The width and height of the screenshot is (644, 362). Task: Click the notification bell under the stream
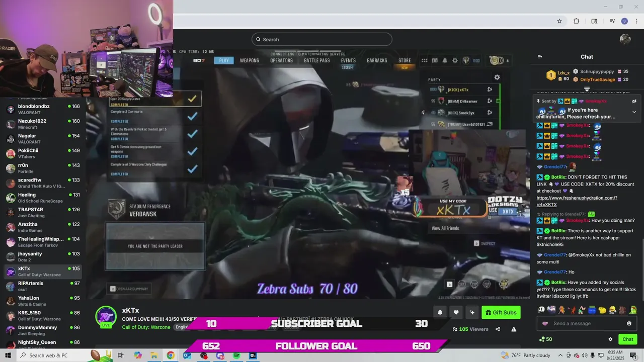(x=440, y=312)
